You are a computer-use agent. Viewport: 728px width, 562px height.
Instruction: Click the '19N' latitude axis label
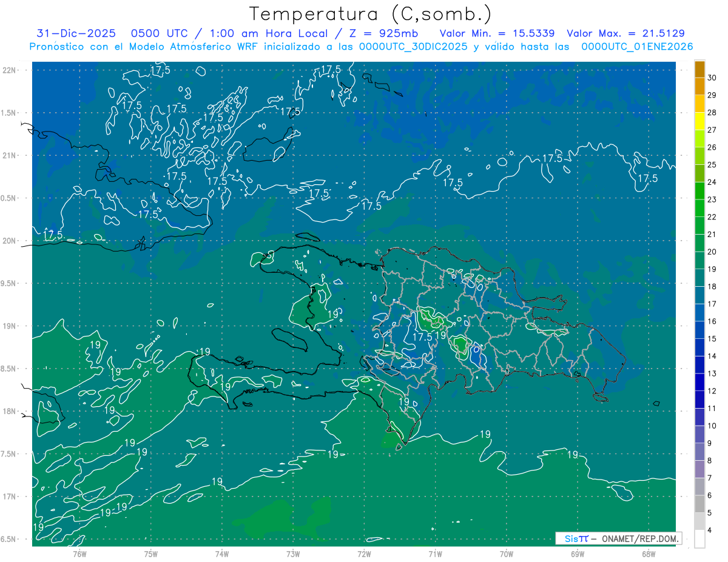9,326
